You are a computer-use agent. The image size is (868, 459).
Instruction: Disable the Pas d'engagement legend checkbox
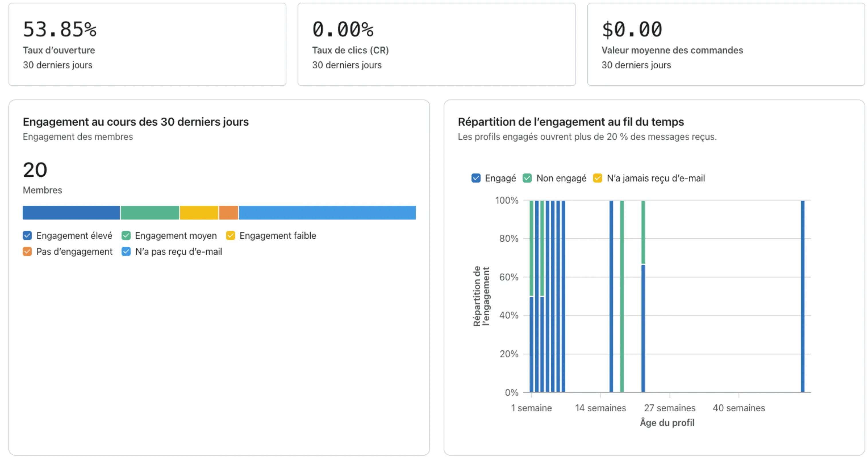pyautogui.click(x=27, y=252)
